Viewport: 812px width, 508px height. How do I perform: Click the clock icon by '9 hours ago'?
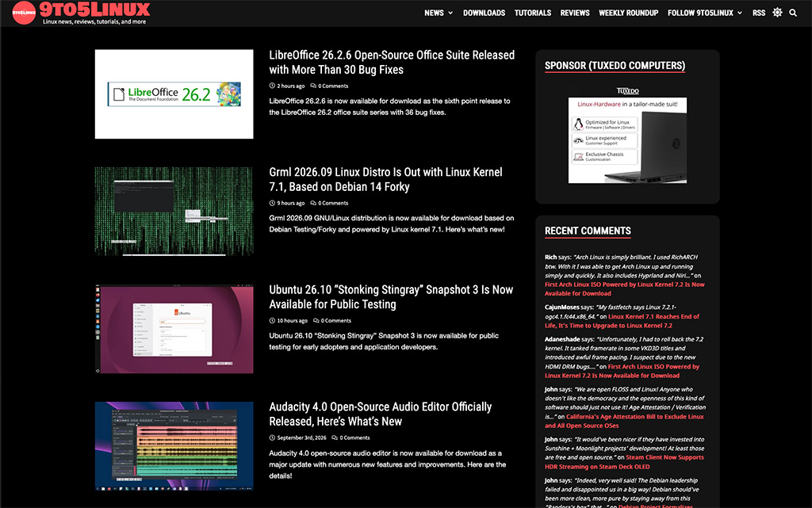coord(272,204)
